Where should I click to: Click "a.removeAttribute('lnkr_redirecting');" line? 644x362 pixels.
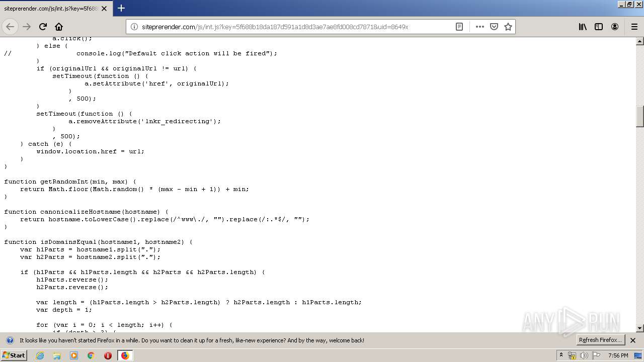pyautogui.click(x=144, y=121)
